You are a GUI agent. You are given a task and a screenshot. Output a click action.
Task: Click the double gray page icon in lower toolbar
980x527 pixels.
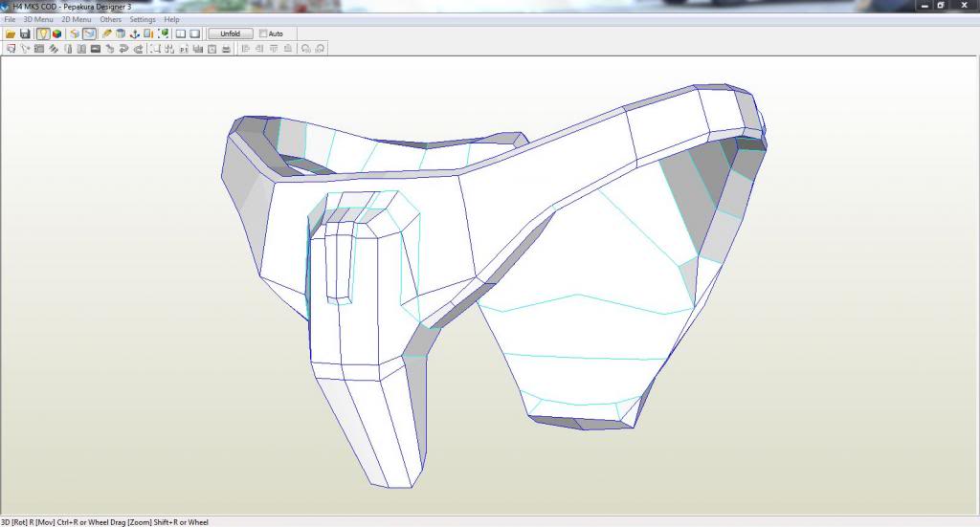pos(81,49)
